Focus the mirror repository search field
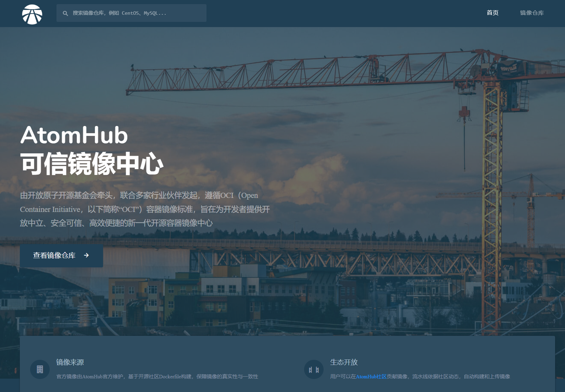 pos(131,13)
